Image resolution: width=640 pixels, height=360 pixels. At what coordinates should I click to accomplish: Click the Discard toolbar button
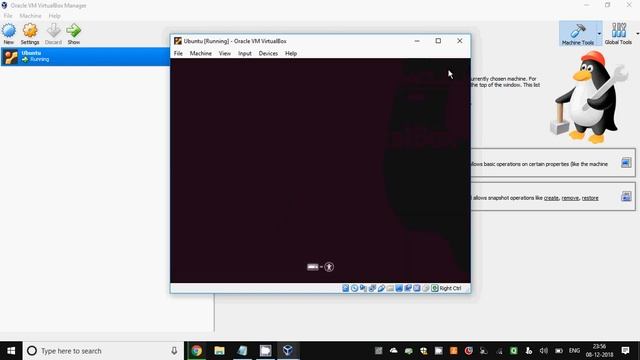[x=53, y=34]
